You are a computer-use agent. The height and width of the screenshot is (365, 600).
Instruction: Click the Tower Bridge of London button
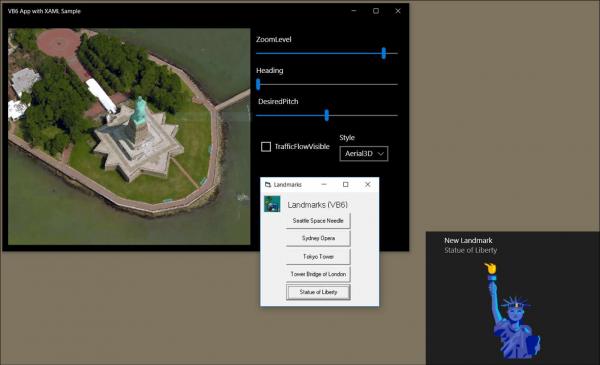coord(318,274)
